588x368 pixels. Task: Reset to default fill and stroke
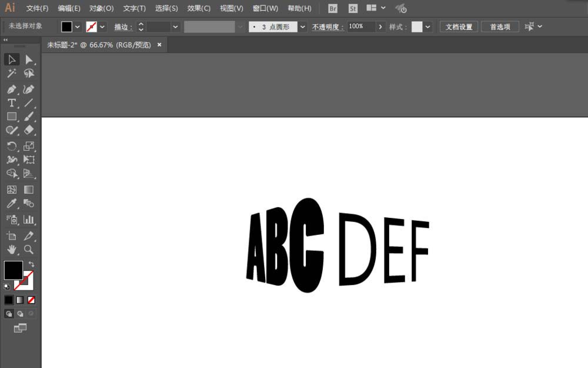pyautogui.click(x=6, y=287)
